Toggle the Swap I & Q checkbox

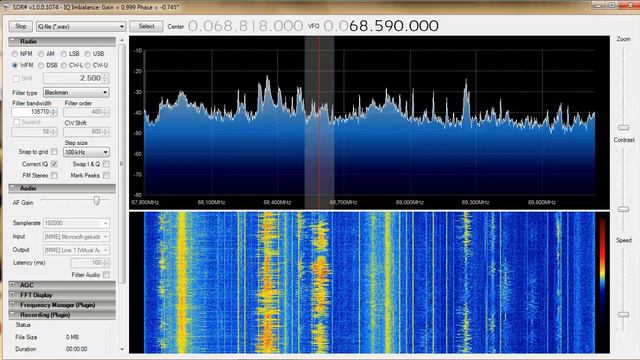coord(106,164)
